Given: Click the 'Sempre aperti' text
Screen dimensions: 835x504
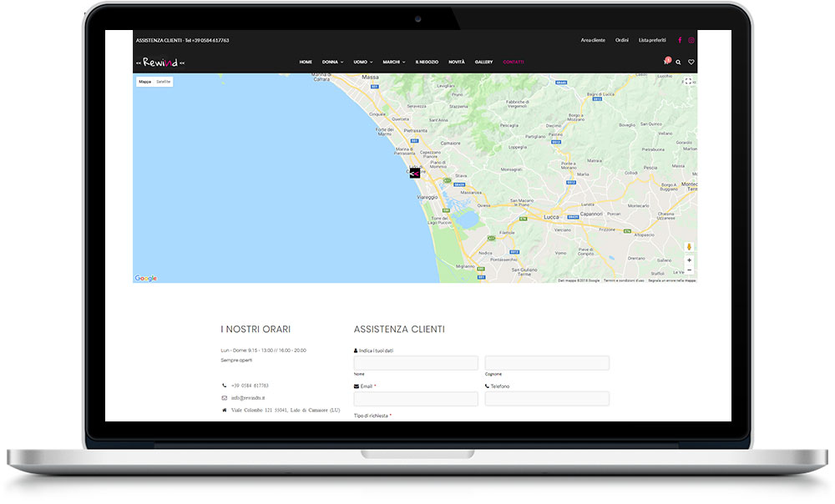Looking at the screenshot, I should [236, 360].
